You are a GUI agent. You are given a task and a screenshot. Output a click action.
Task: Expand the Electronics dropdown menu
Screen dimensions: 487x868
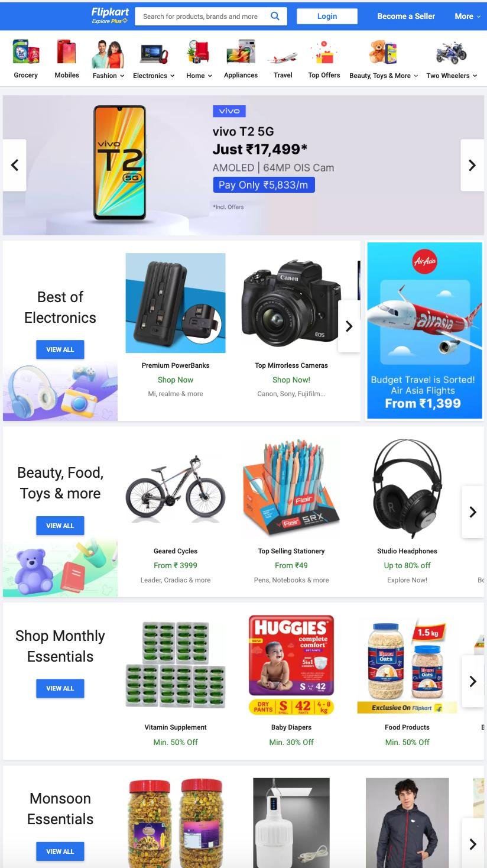pyautogui.click(x=154, y=76)
